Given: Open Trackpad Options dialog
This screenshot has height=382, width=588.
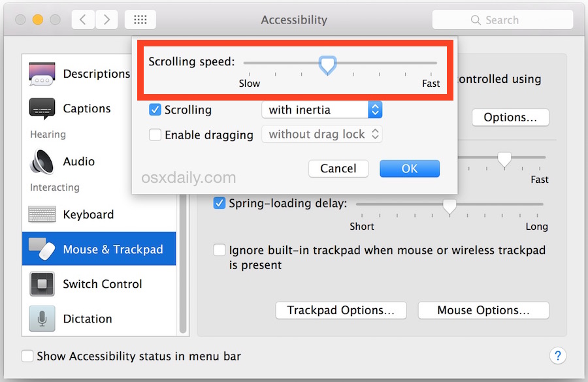Looking at the screenshot, I should click(x=340, y=310).
